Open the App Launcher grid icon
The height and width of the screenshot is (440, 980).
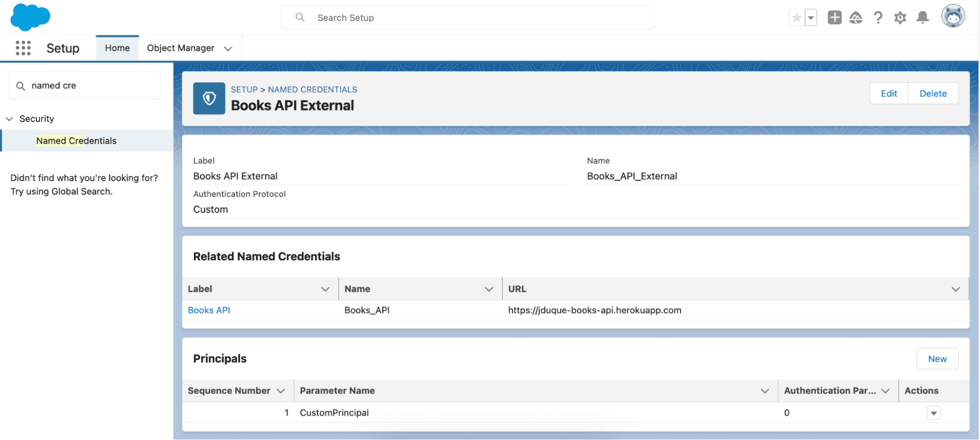(x=23, y=48)
